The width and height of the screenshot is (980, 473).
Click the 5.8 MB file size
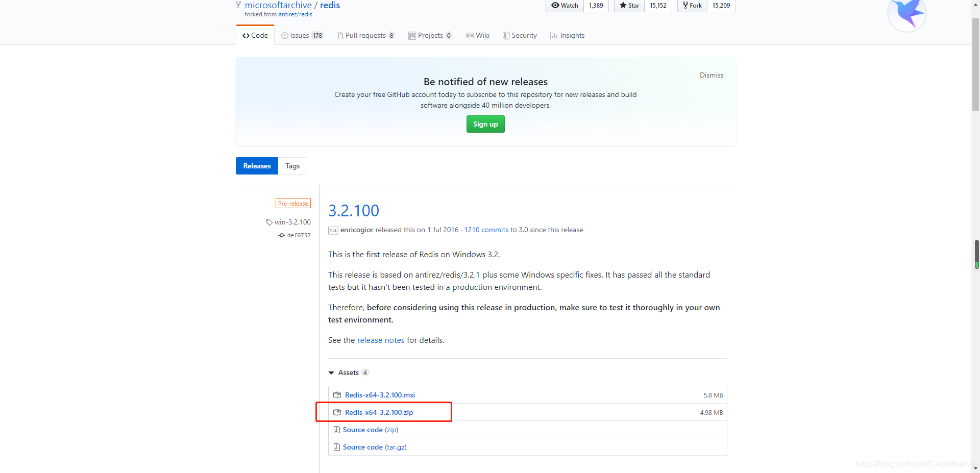(x=713, y=395)
